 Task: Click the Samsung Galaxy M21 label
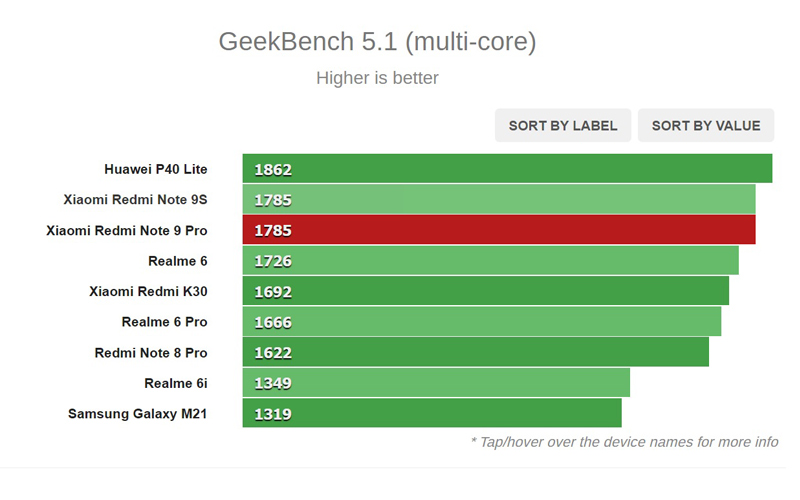[138, 413]
